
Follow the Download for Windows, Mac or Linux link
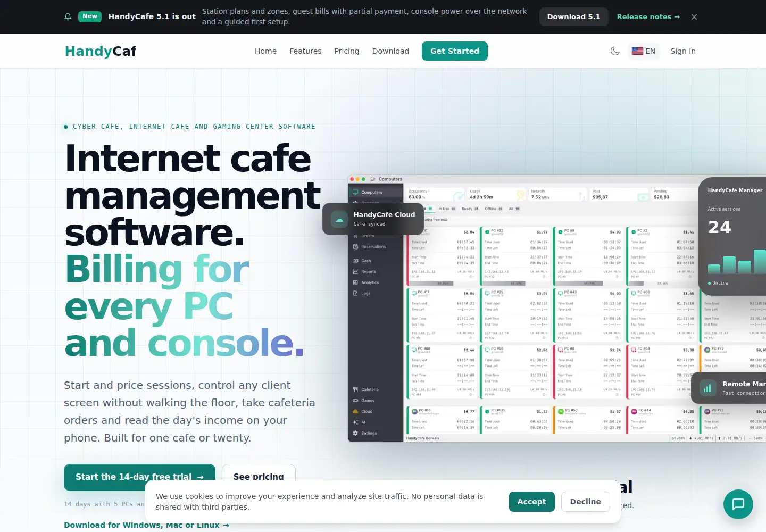pos(147,525)
